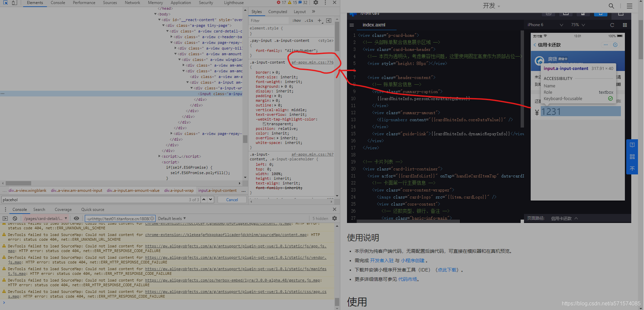Image resolution: width=644 pixels, height=310 pixels.
Task: Open the page search magnifier icon
Action: (611, 6)
